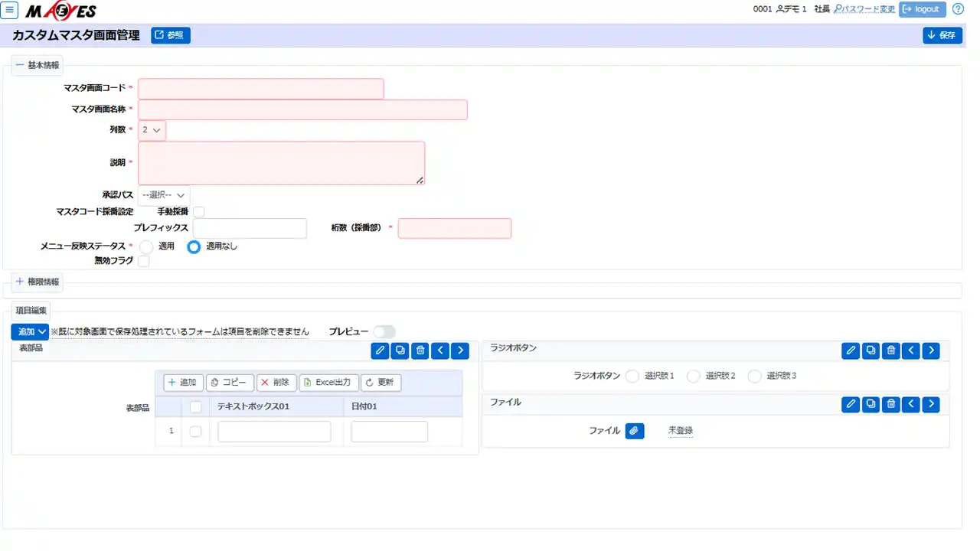Click the help question mark icon

[x=958, y=9]
